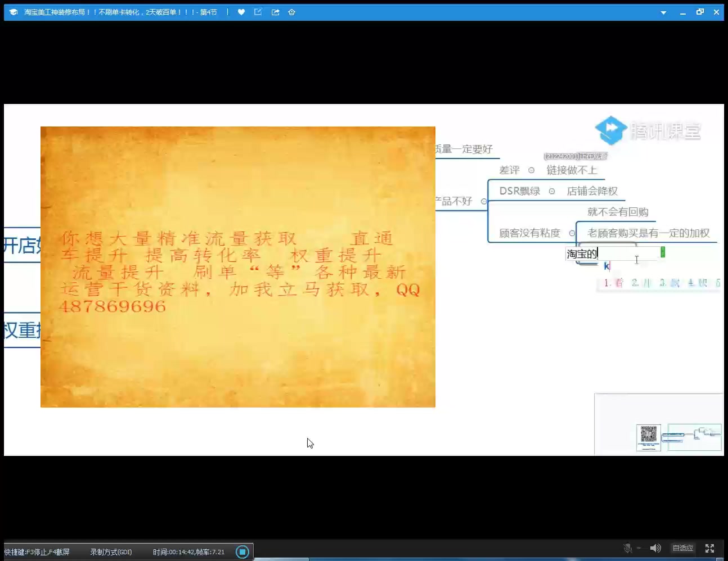This screenshot has height=561, width=728.
Task: Click the recording time 00:14:42 readout
Action: click(188, 552)
